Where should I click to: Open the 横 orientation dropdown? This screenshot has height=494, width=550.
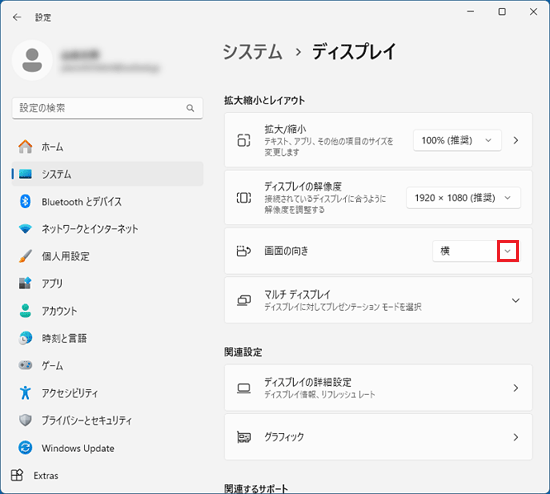point(476,251)
